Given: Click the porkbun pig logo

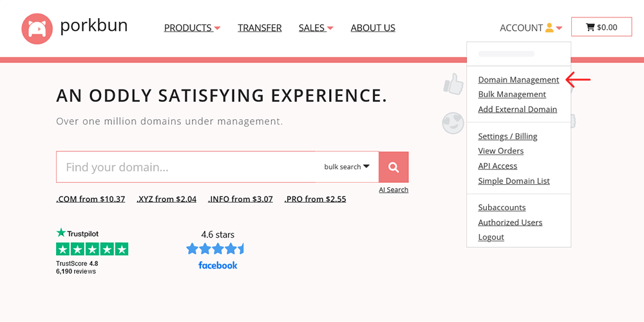Looking at the screenshot, I should pyautogui.click(x=37, y=28).
